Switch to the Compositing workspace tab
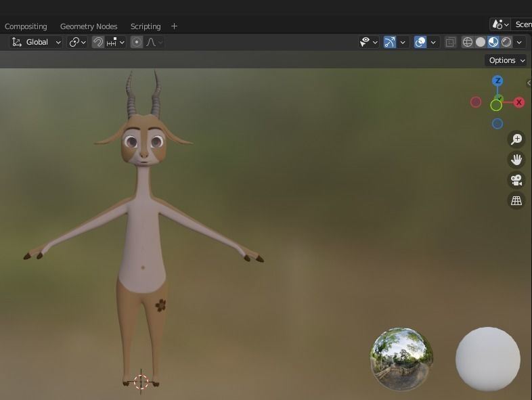Viewport: 532px width, 400px height. pos(26,26)
